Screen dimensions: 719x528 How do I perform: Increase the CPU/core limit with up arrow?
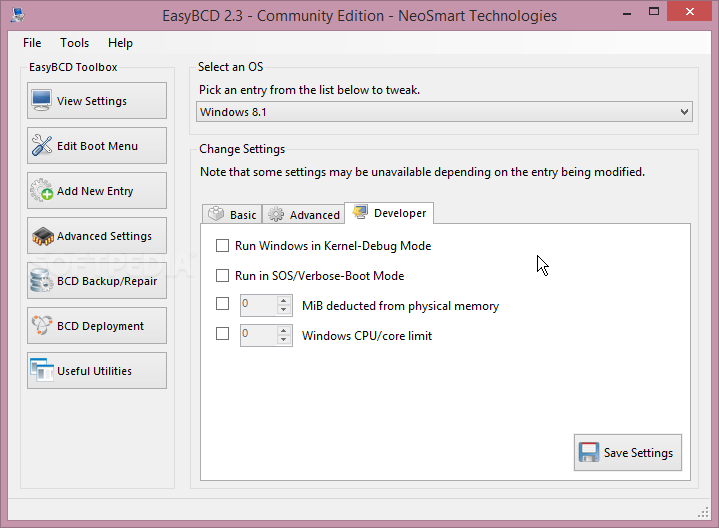click(x=284, y=330)
